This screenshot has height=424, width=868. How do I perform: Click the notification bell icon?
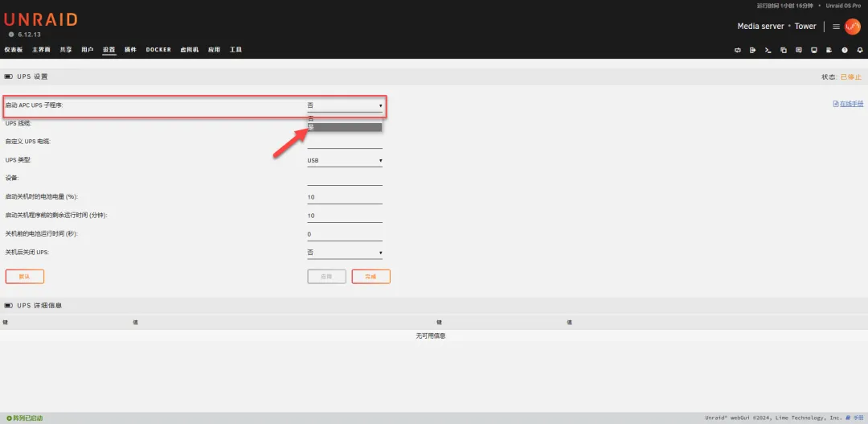859,50
